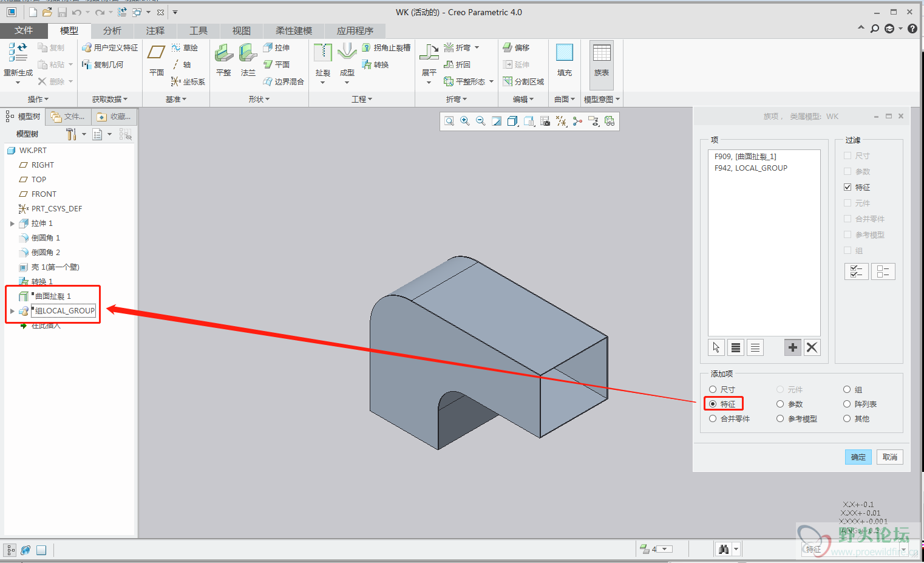The width and height of the screenshot is (924, 563).
Task: Select the Flat wall (平整) tool
Action: [x=223, y=60]
